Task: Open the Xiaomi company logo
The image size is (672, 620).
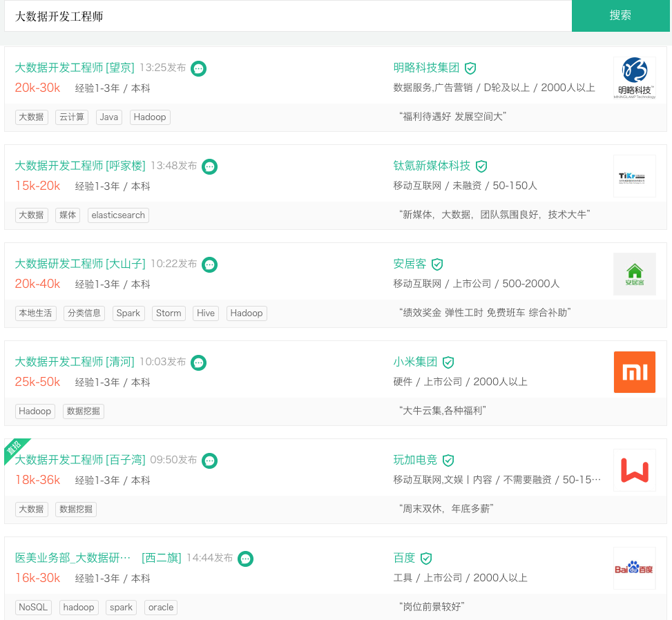Action: (634, 372)
